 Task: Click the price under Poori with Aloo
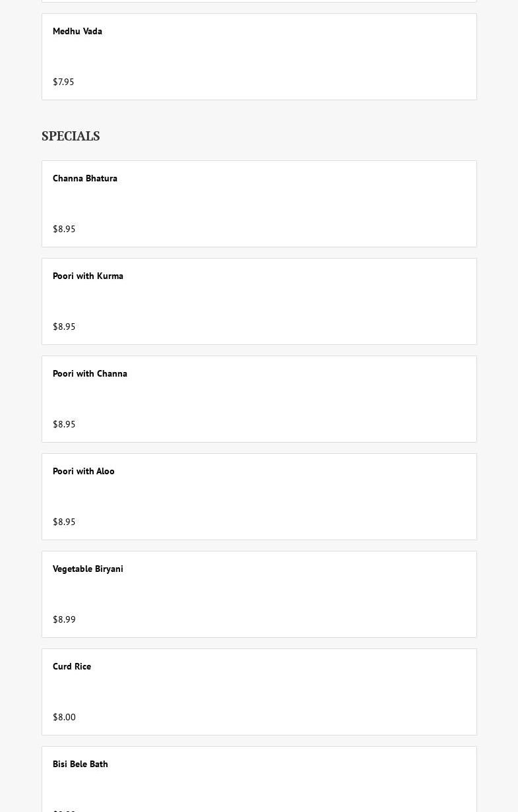point(64,522)
